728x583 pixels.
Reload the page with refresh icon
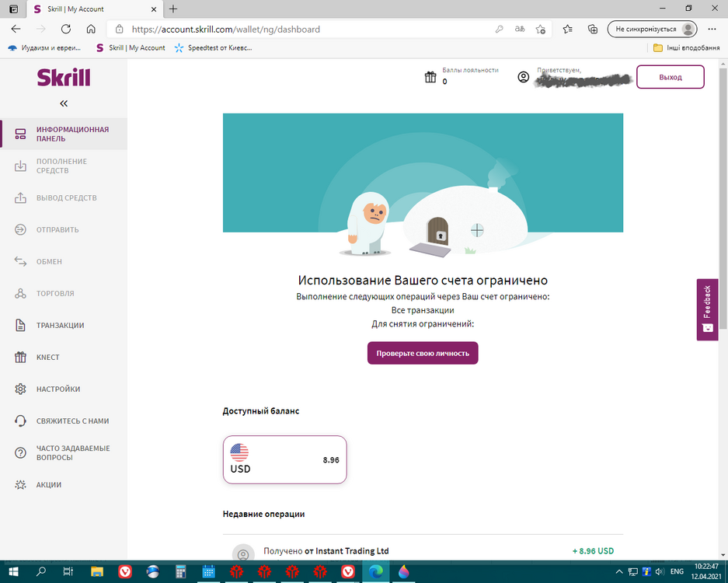point(66,29)
